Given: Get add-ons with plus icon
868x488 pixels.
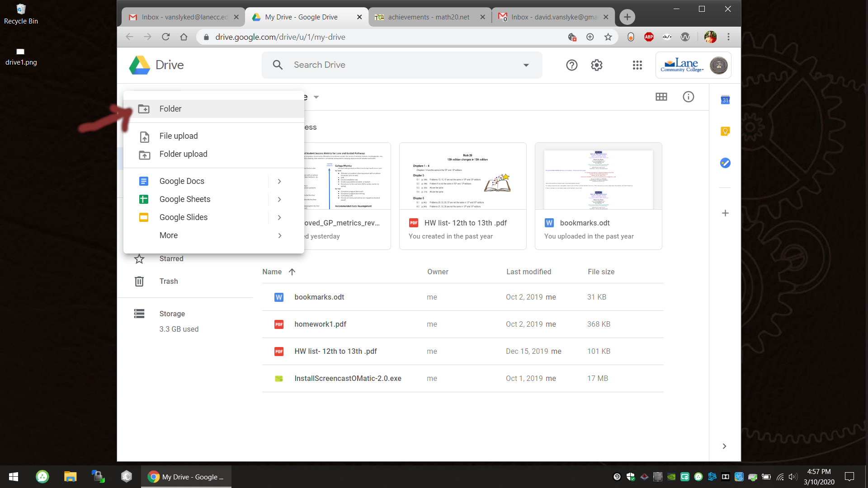Looking at the screenshot, I should tap(725, 213).
